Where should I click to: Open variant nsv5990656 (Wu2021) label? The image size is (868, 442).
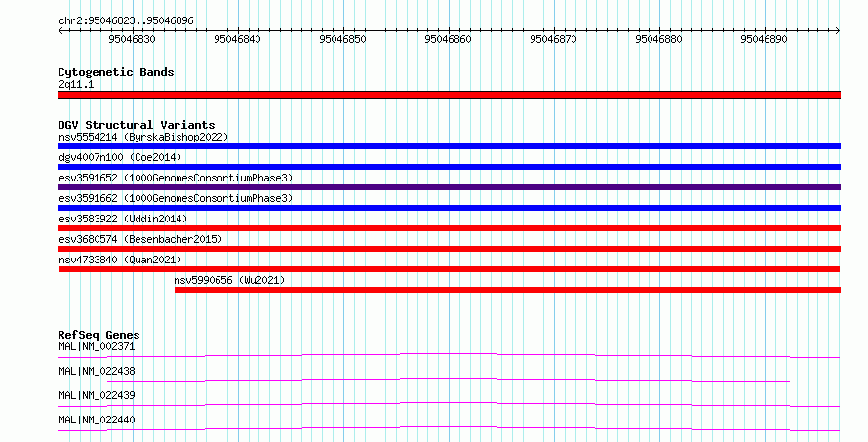[x=229, y=280]
